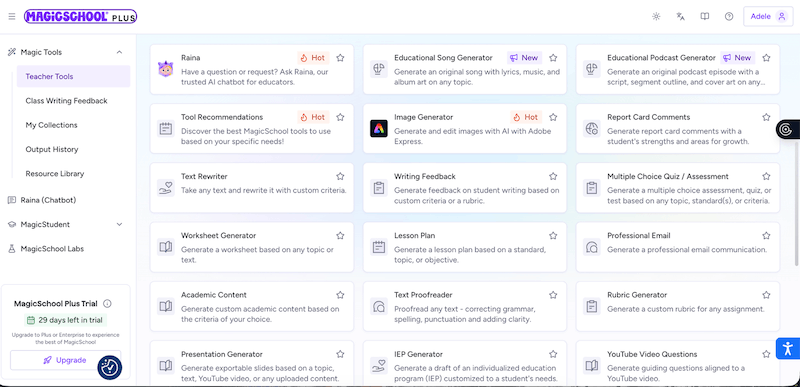This screenshot has width=800, height=387.
Task: Open the language translation icon
Action: coord(680,16)
